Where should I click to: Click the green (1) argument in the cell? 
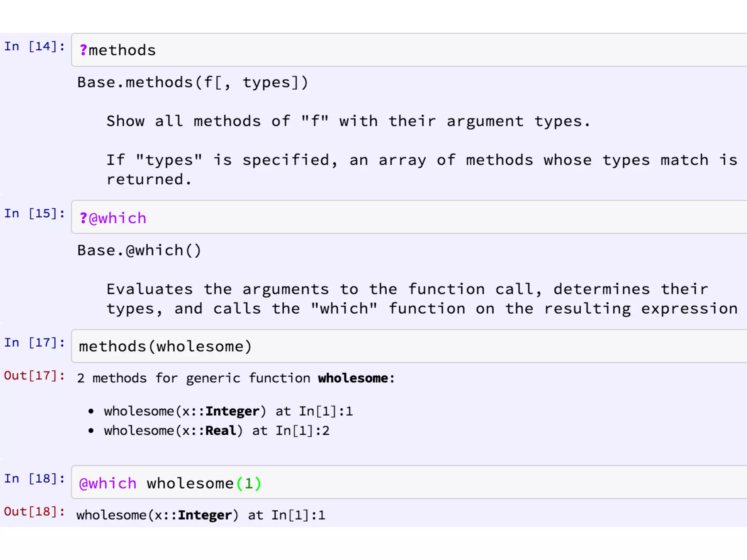pyautogui.click(x=249, y=483)
